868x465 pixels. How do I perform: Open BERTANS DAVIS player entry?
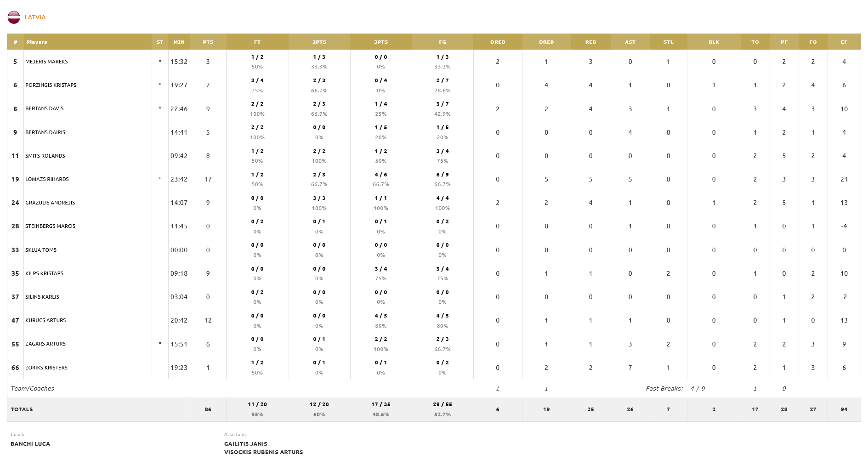[x=45, y=109]
